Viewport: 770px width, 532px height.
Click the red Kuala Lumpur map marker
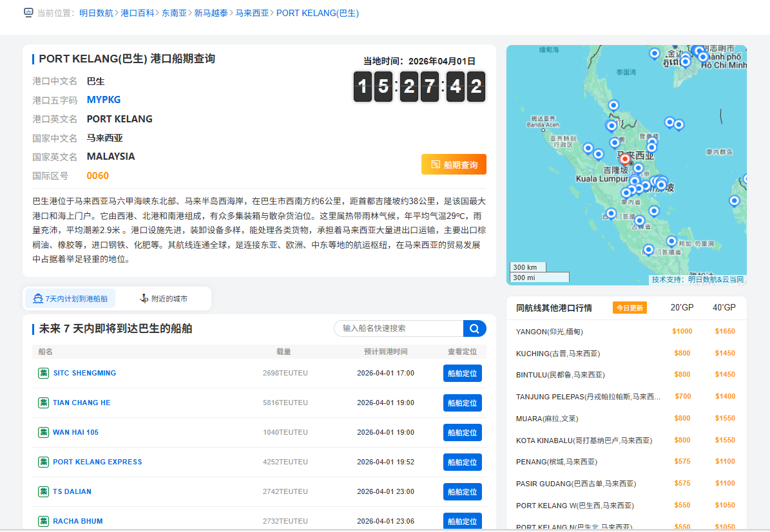pos(624,159)
